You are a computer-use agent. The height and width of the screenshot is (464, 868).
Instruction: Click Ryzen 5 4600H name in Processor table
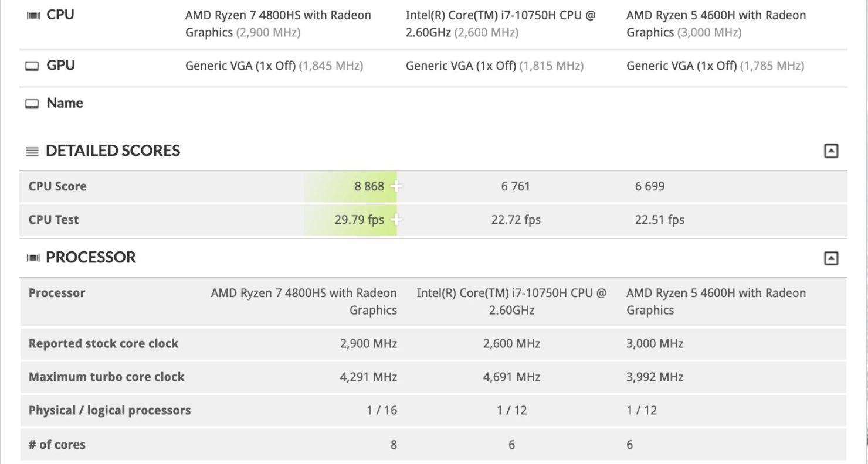point(716,301)
